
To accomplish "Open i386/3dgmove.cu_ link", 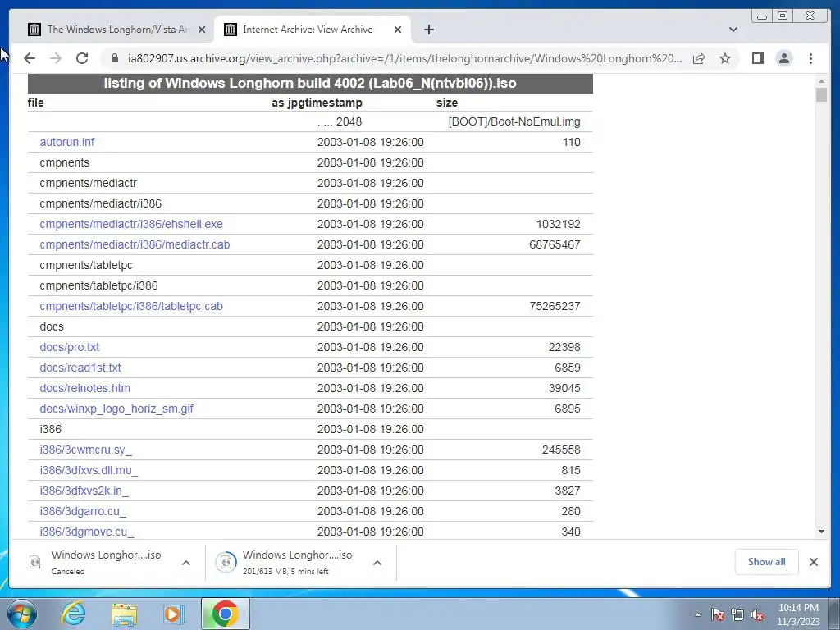I will 87,532.
